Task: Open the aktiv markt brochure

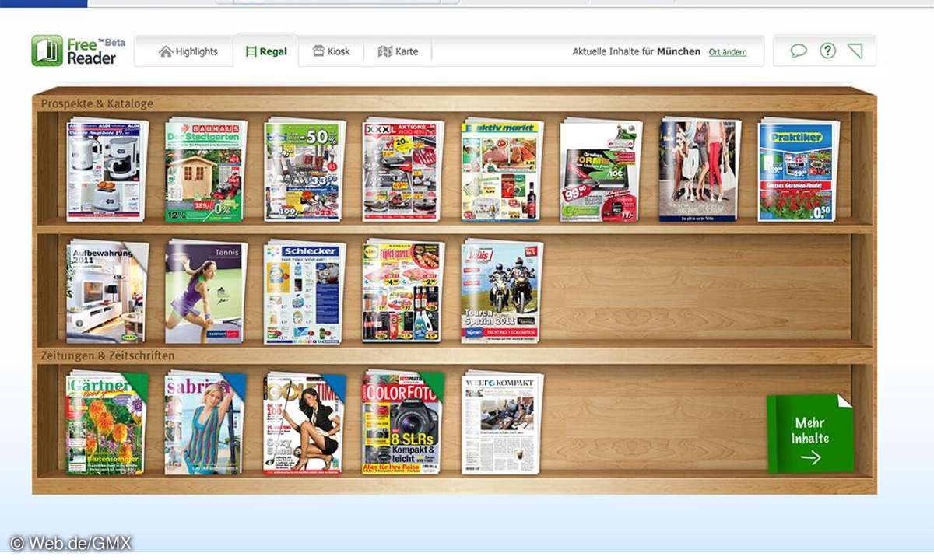Action: (502, 170)
